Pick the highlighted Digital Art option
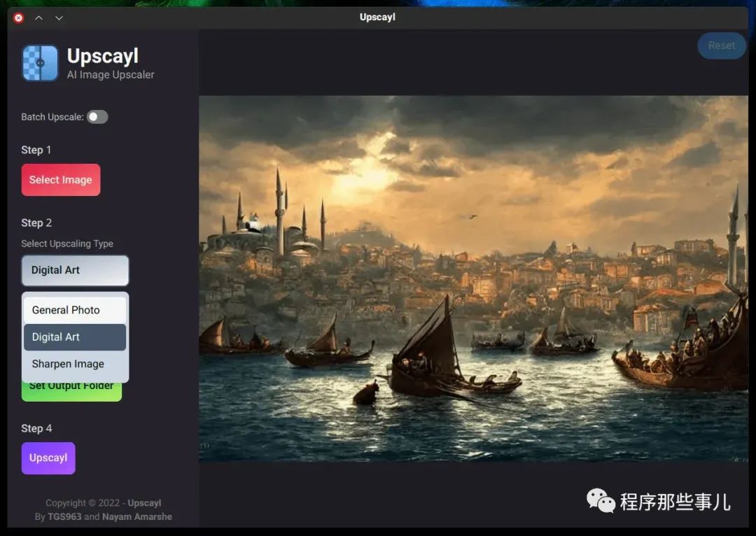 tap(75, 337)
